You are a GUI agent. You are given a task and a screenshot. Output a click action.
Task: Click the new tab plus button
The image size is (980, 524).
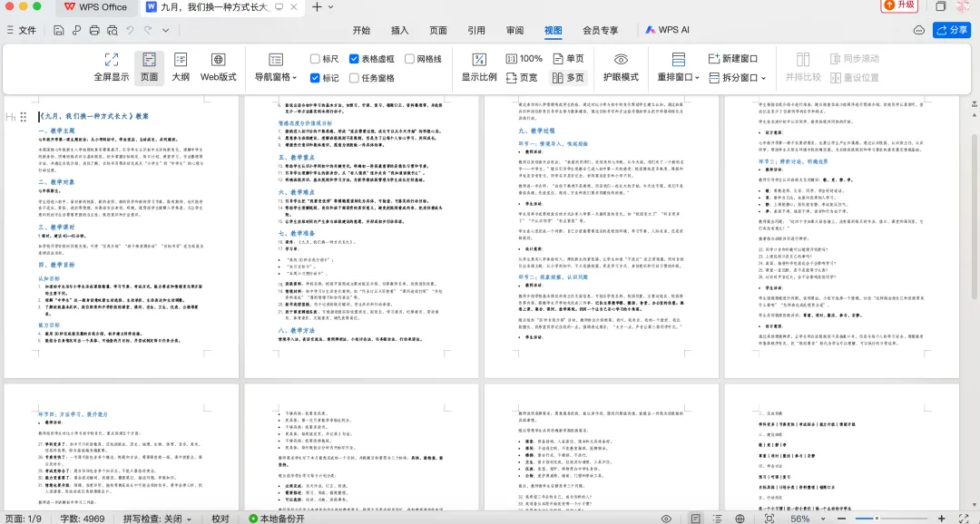(317, 7)
